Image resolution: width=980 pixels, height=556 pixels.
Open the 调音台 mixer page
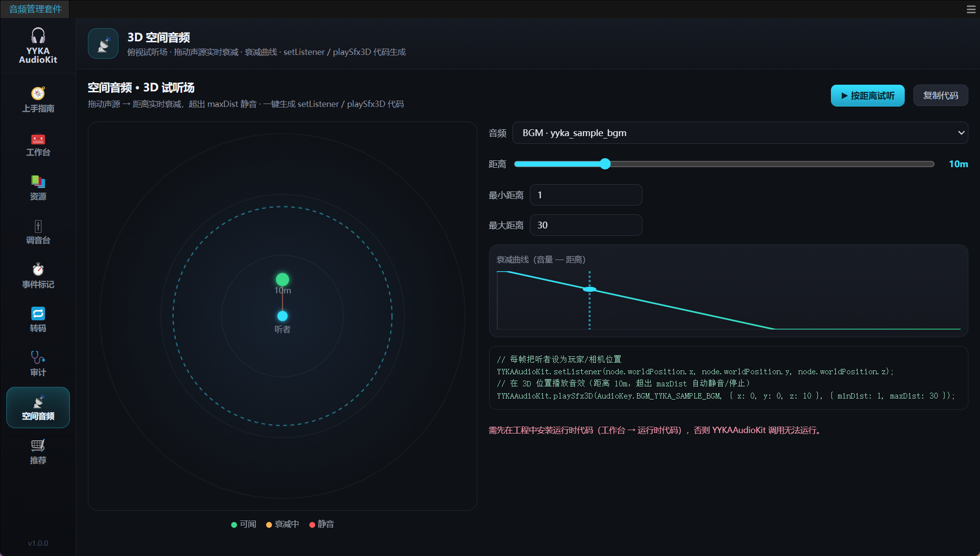pos(38,232)
